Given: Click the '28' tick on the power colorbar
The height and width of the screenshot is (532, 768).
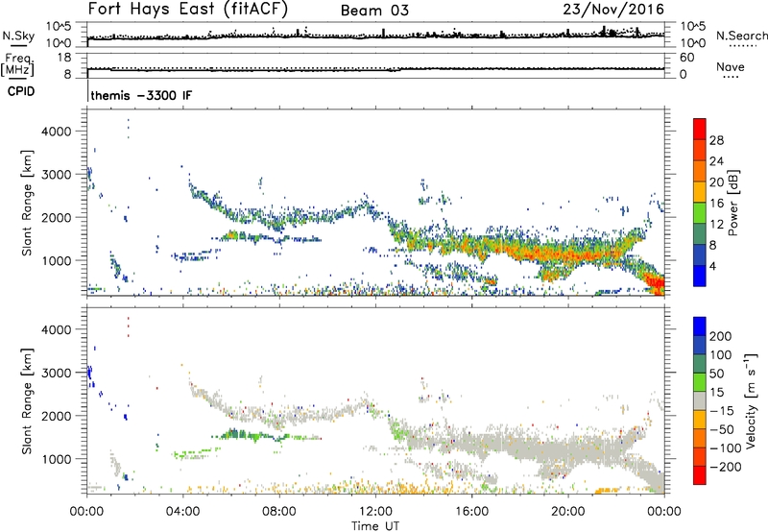Looking at the screenshot, I should (x=716, y=140).
